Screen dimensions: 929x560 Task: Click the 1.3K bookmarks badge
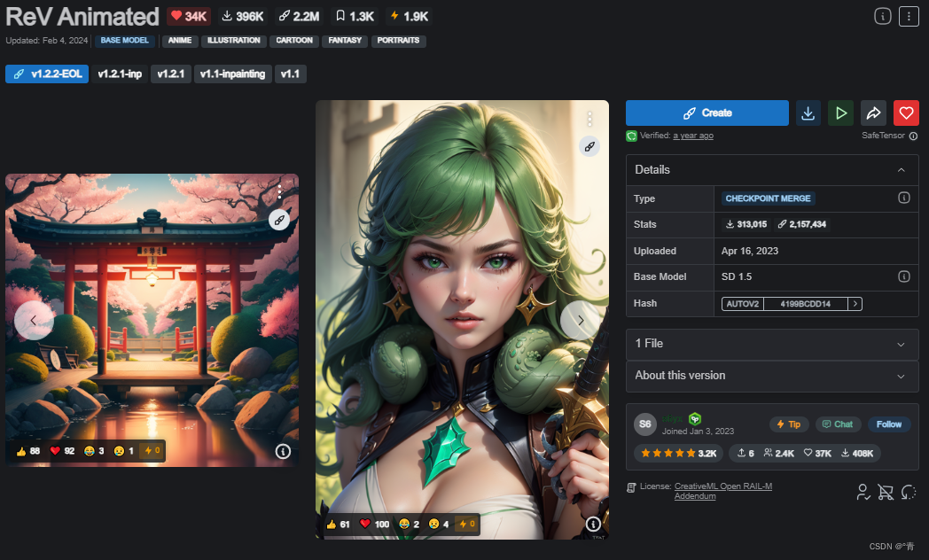(355, 16)
